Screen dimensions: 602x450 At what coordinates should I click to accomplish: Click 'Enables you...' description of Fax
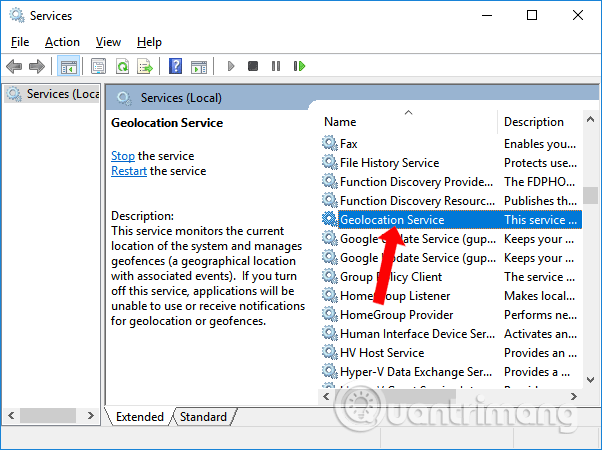[540, 144]
